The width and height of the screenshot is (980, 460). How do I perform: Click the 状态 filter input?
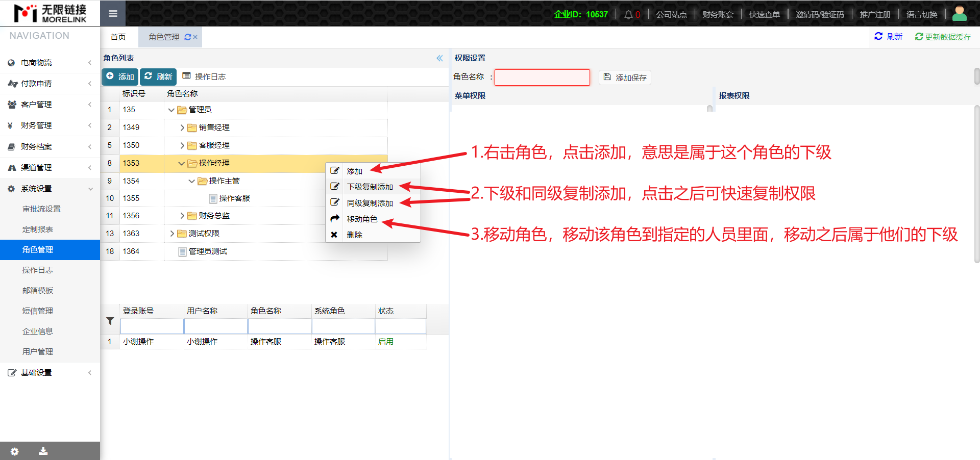pyautogui.click(x=401, y=326)
